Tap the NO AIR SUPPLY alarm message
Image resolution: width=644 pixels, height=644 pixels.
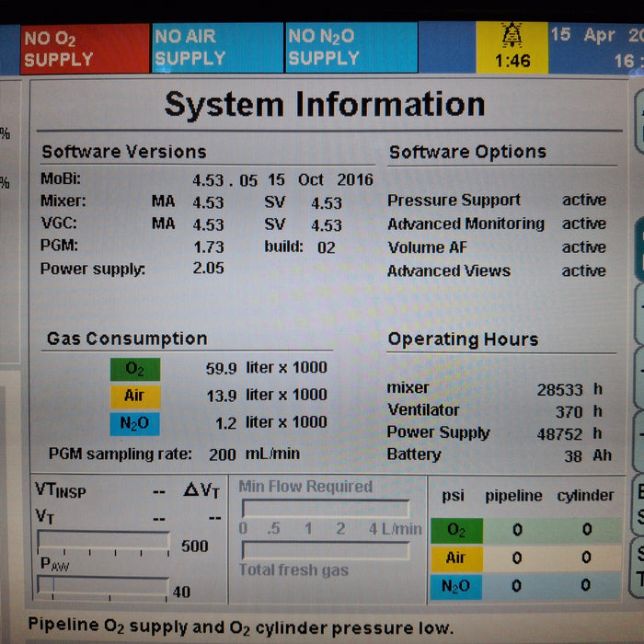pos(216,49)
